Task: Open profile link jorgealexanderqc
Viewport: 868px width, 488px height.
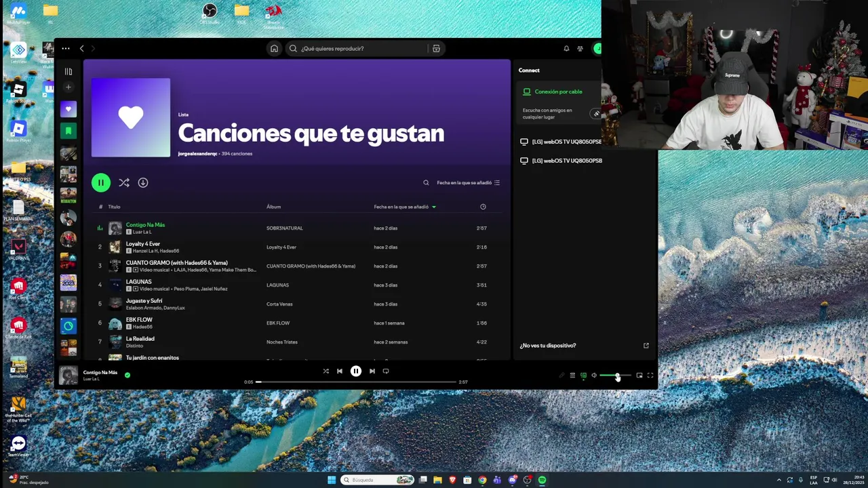Action: click(197, 154)
